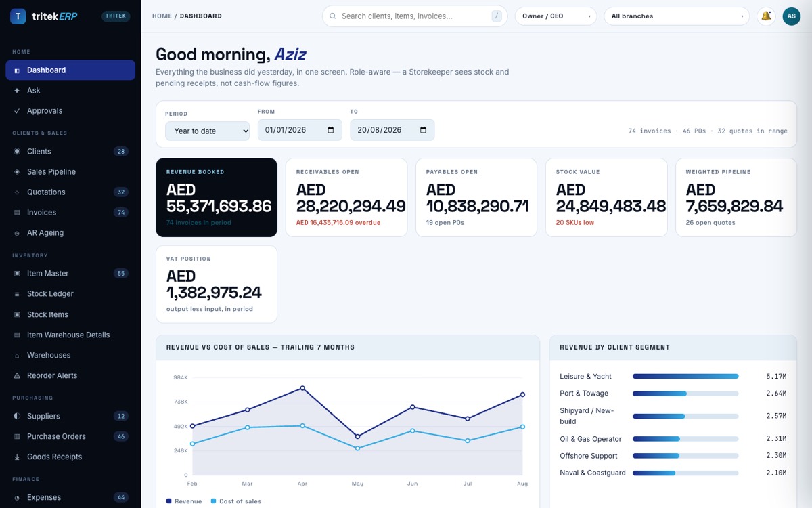Open the Stock Ledger page
Image resolution: width=812 pixels, height=508 pixels.
pyautogui.click(x=70, y=294)
